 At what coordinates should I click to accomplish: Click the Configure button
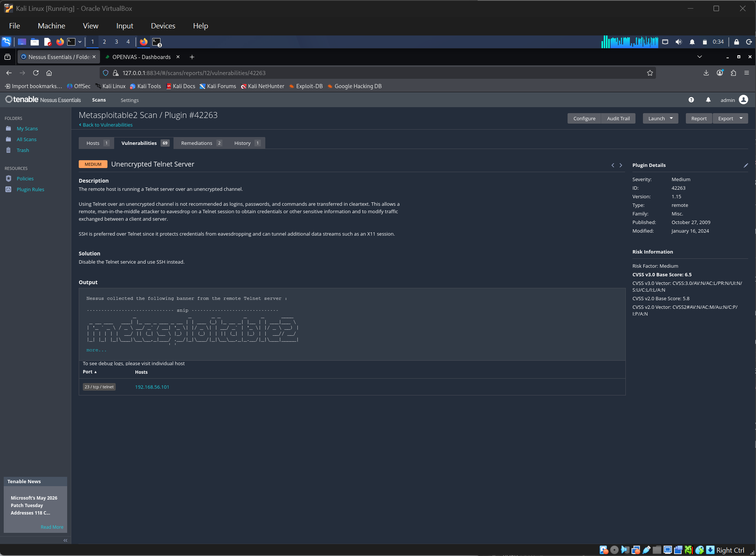pyautogui.click(x=584, y=118)
